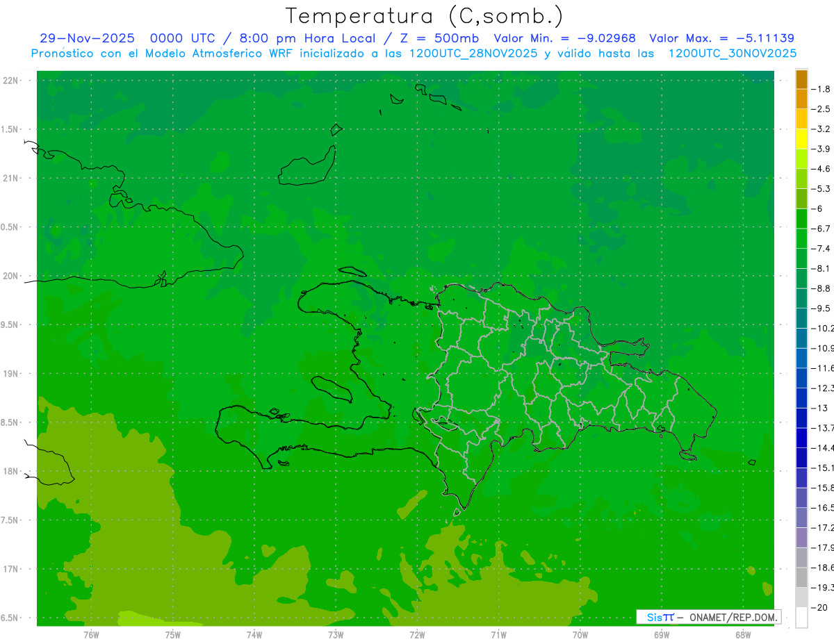Click the '19N' latitude label
This screenshot has width=834, height=644.
10,374
